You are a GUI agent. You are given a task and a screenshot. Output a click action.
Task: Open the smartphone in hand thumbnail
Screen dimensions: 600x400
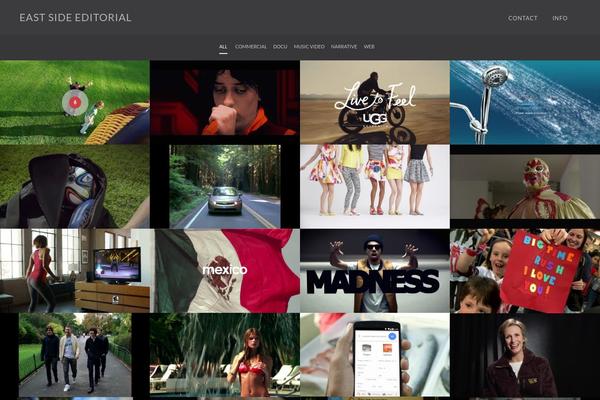(375, 355)
